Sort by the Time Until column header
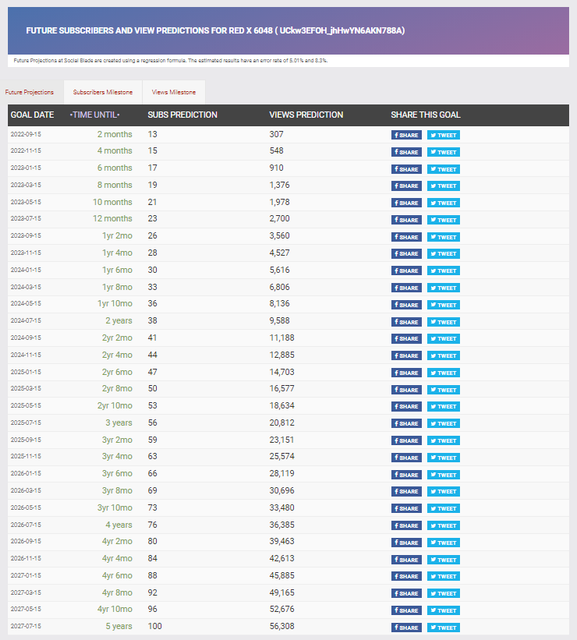This screenshot has width=577, height=640. pyautogui.click(x=95, y=115)
